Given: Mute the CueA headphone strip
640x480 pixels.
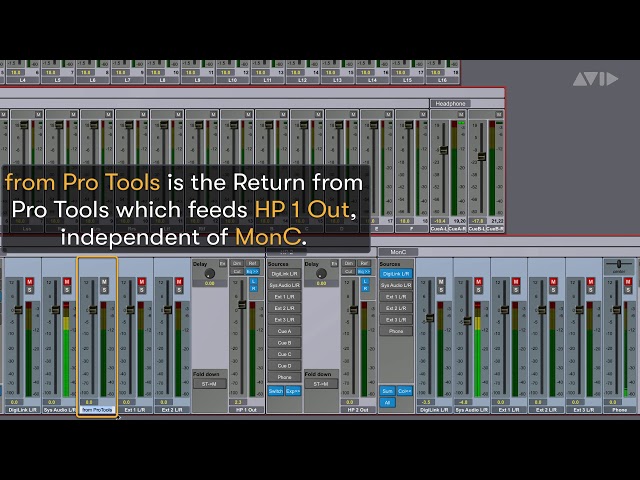Looking at the screenshot, I should pos(461,114).
